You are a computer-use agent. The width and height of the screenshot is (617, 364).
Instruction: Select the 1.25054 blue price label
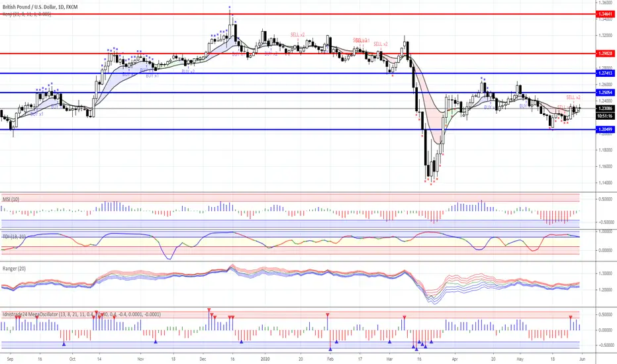point(605,93)
